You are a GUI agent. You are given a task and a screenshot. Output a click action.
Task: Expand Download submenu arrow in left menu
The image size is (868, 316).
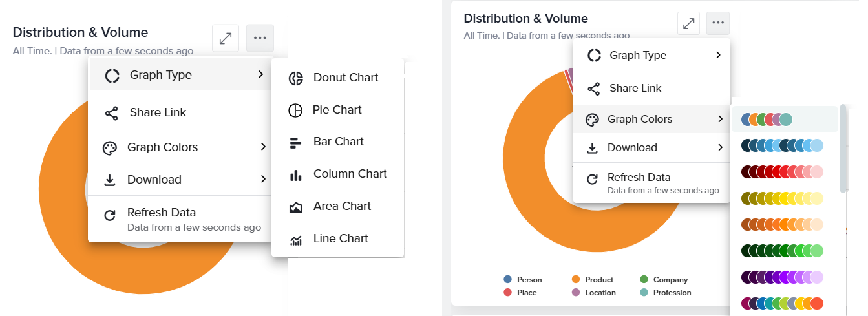click(x=263, y=179)
